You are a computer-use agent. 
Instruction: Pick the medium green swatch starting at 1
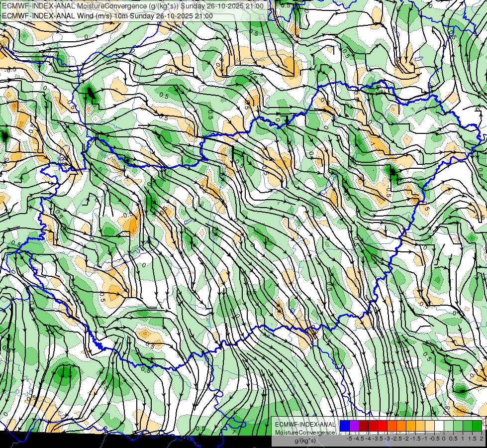point(468,426)
